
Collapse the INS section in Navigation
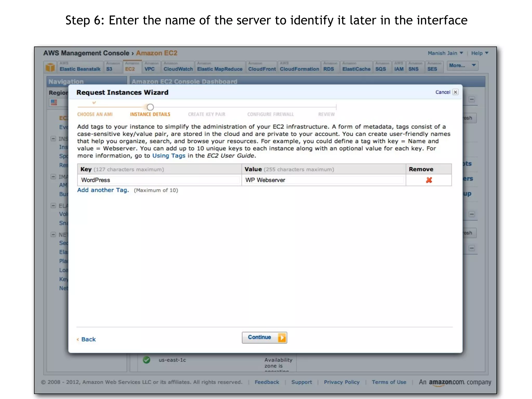click(x=53, y=138)
